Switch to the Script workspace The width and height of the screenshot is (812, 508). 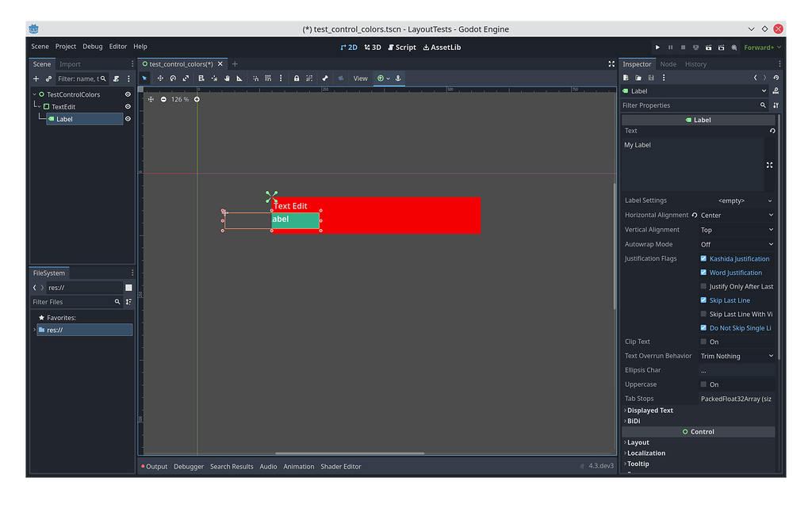point(401,48)
